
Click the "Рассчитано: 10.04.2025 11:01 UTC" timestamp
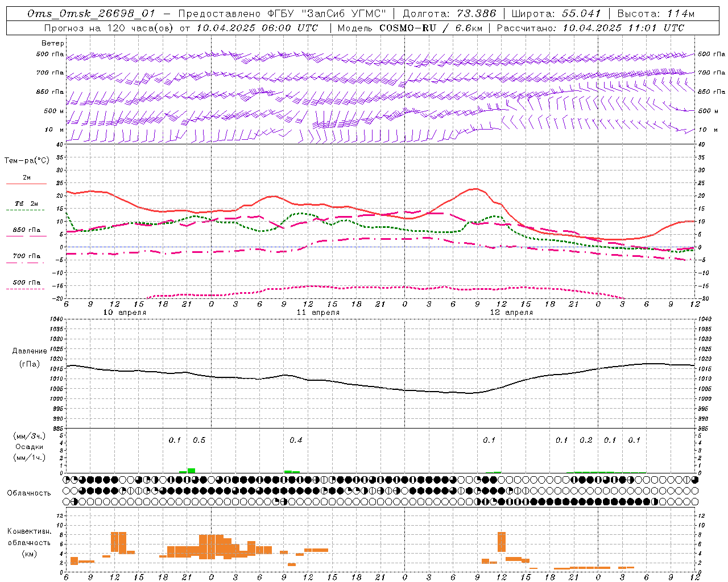[x=590, y=28]
